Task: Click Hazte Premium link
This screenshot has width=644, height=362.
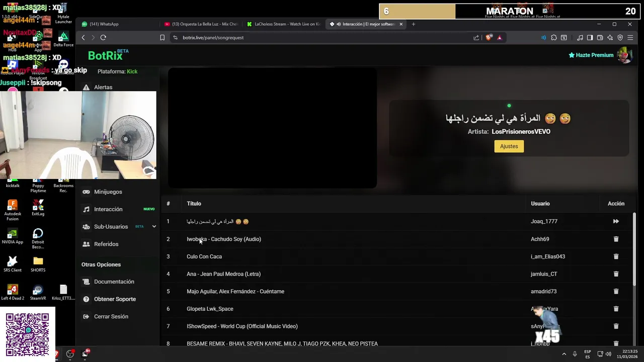Action: point(591,55)
